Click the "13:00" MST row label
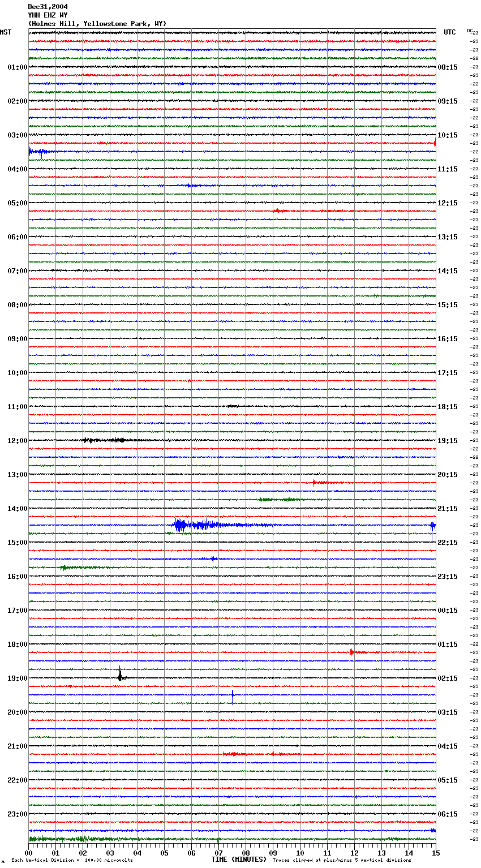The height and width of the screenshot is (868, 481). (18, 475)
